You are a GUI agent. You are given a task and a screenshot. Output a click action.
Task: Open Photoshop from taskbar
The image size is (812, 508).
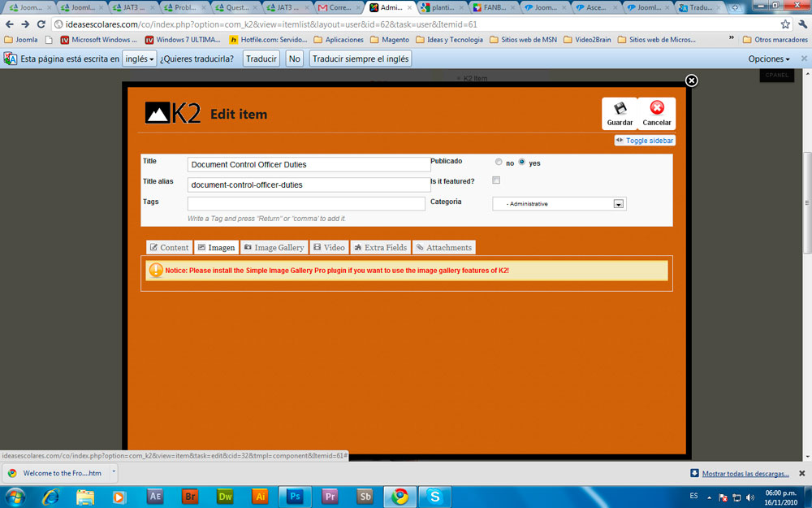coord(296,496)
